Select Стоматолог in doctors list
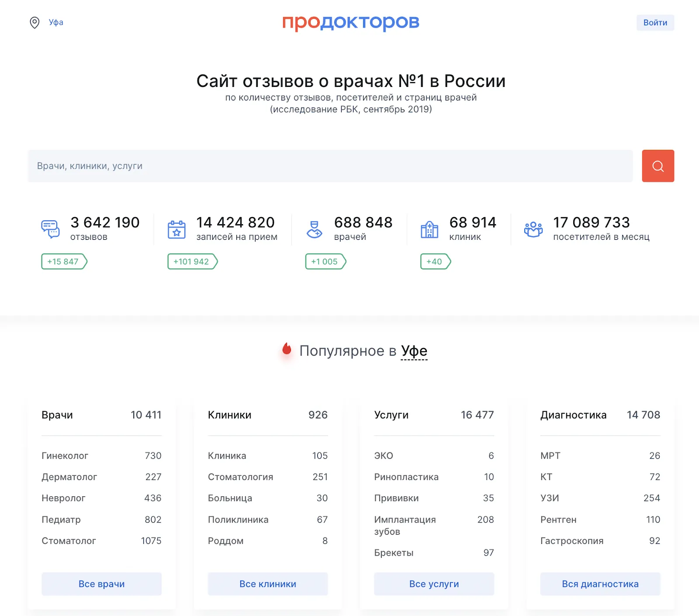The image size is (699, 616). (x=69, y=541)
